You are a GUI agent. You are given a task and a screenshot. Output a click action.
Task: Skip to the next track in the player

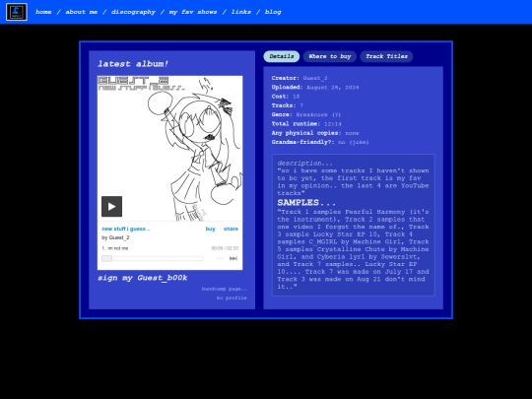coord(233,258)
